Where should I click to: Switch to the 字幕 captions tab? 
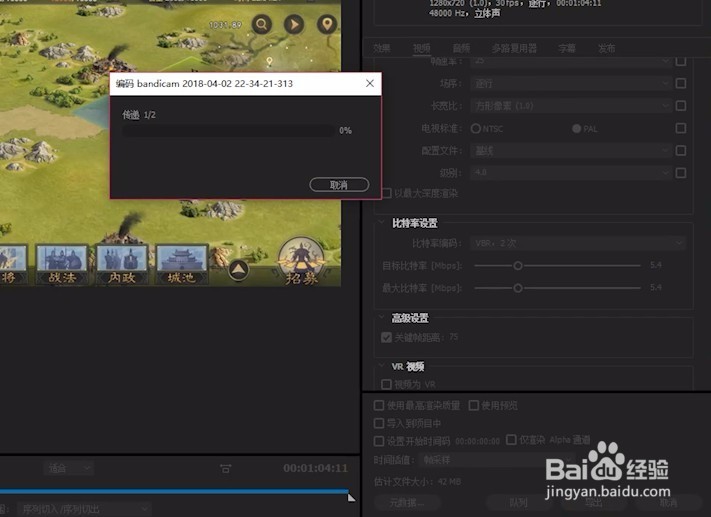coord(567,48)
